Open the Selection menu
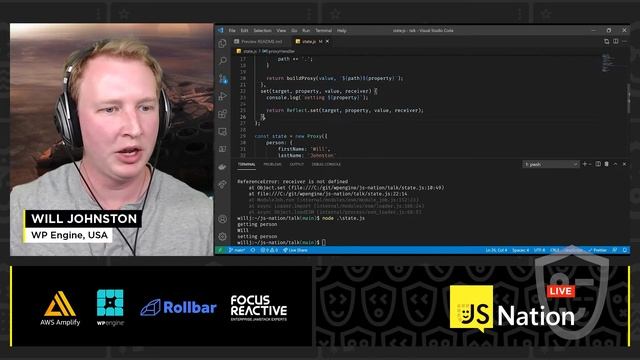 click(262, 31)
